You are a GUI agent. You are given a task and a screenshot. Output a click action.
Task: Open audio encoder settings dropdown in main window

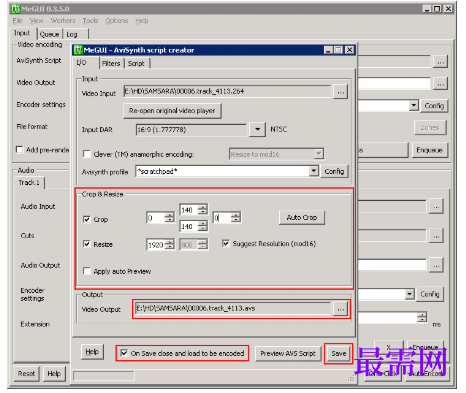coord(410,294)
